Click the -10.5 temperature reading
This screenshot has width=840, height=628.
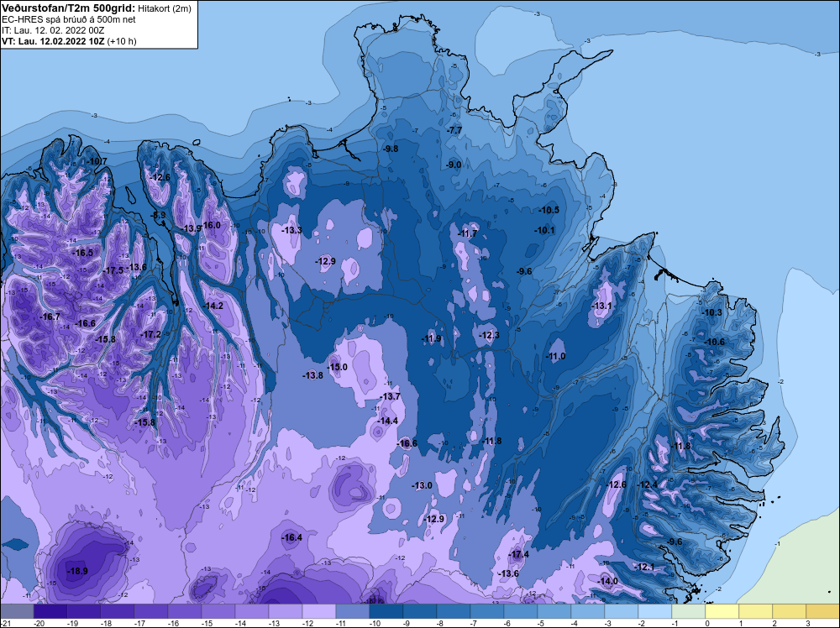549,210
